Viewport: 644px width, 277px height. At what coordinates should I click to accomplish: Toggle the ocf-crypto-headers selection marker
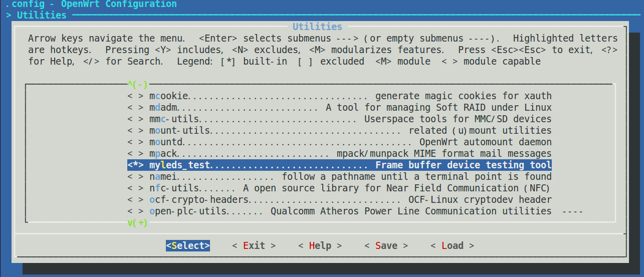(136, 199)
